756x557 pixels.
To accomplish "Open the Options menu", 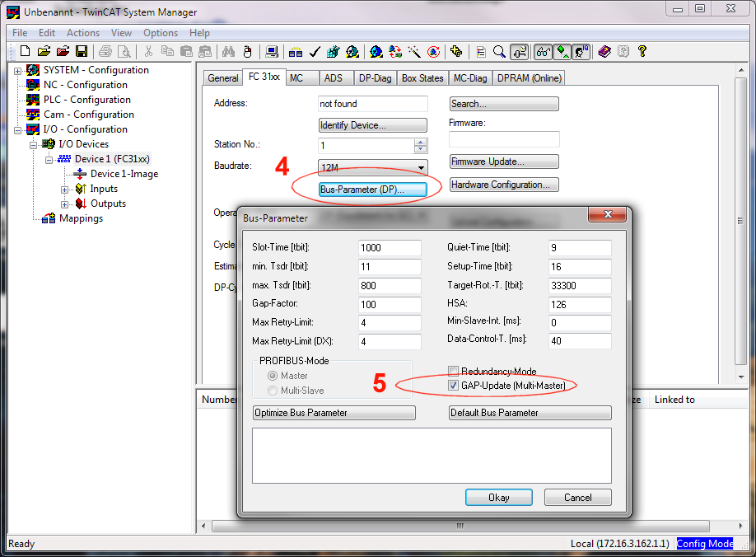I will (x=161, y=33).
